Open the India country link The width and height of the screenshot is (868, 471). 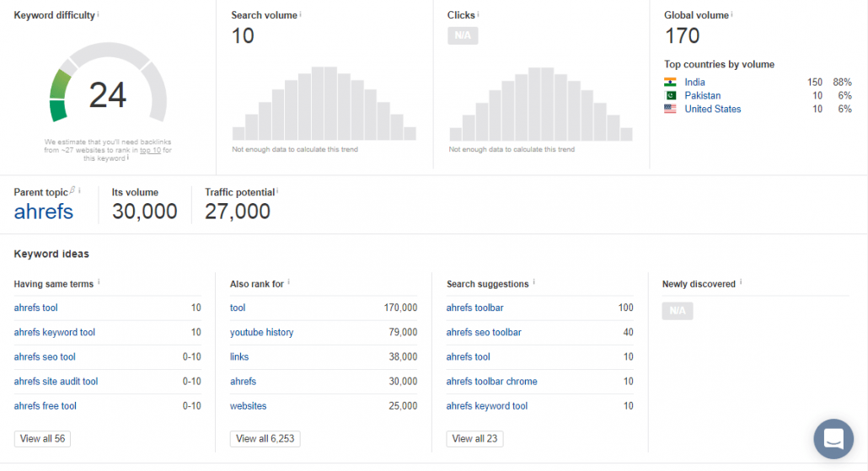click(x=694, y=82)
